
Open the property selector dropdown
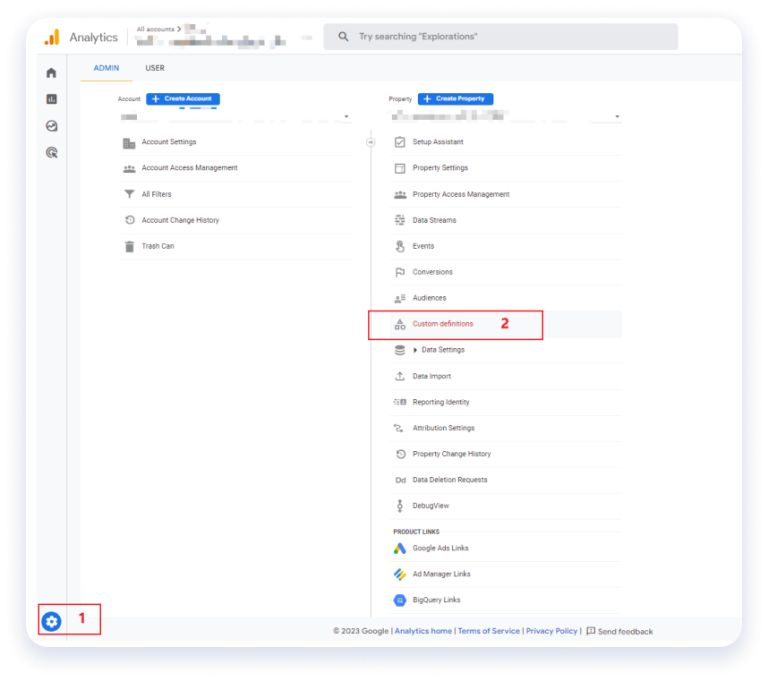pyautogui.click(x=617, y=117)
